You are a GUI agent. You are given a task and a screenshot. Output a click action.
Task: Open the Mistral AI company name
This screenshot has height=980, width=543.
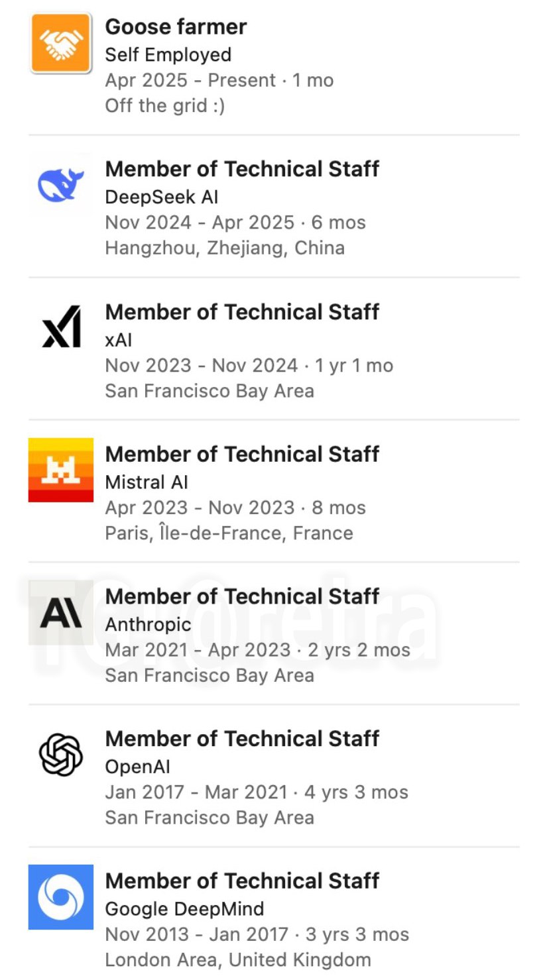(147, 482)
